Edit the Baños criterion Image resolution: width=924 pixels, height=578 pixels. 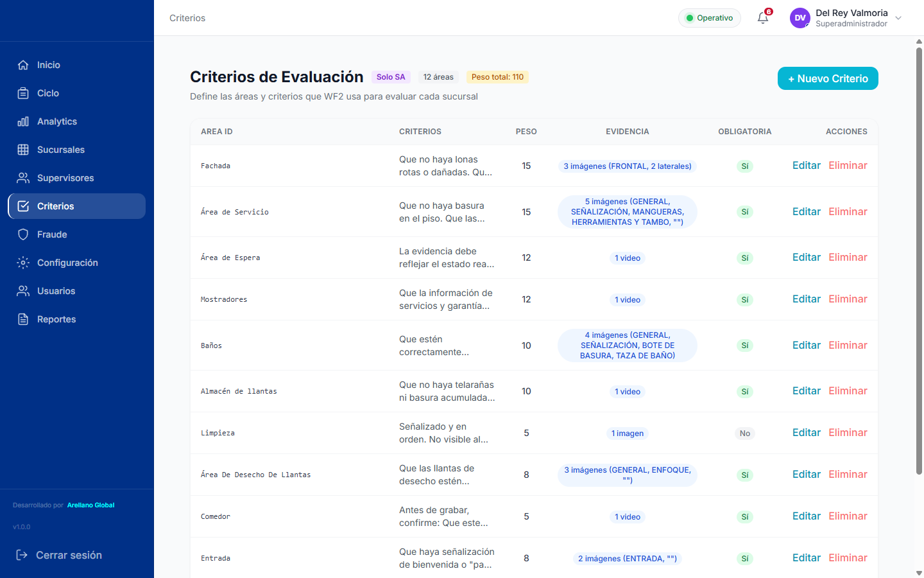click(x=807, y=346)
